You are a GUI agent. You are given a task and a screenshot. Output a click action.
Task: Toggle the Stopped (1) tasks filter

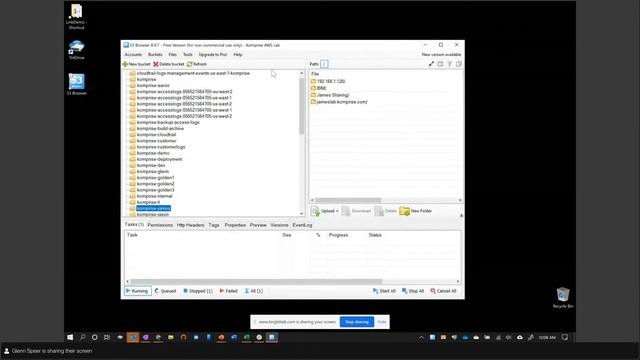[198, 291]
